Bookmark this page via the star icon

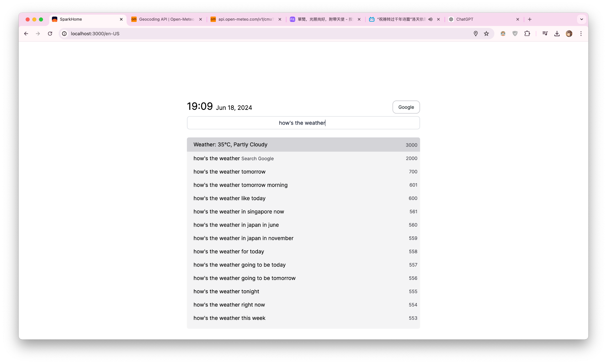click(486, 33)
